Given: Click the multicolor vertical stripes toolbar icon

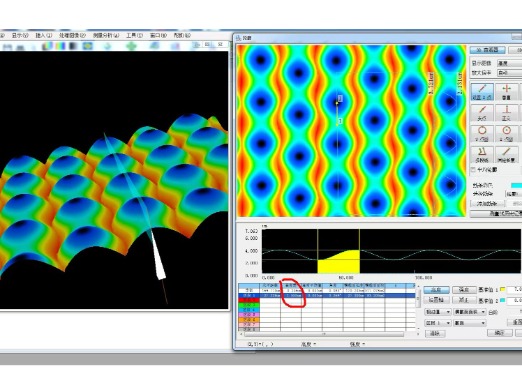Looking at the screenshot, I should (x=60, y=46).
